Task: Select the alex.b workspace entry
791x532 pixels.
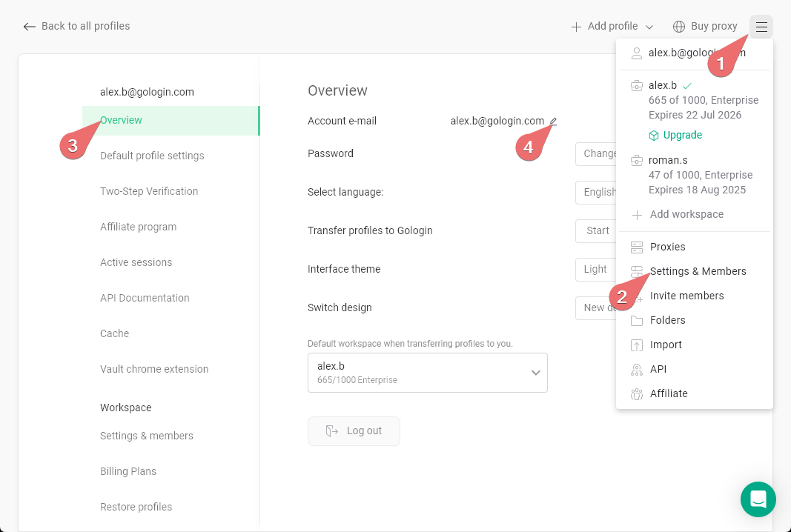Action: click(694, 100)
